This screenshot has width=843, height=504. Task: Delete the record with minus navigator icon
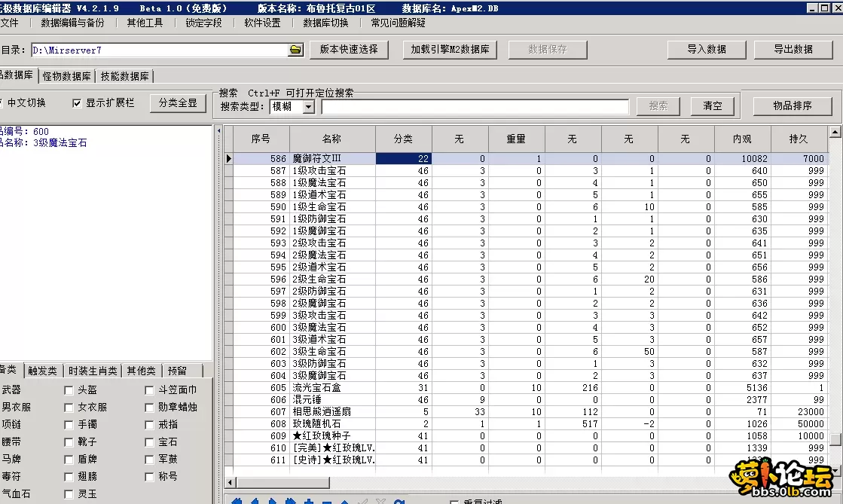pyautogui.click(x=327, y=502)
